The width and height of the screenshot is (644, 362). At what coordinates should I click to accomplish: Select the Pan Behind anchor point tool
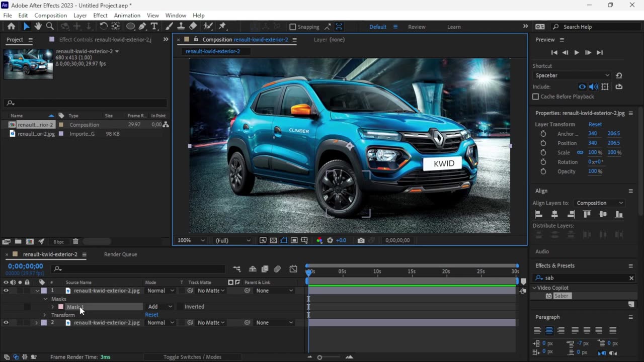pyautogui.click(x=116, y=27)
